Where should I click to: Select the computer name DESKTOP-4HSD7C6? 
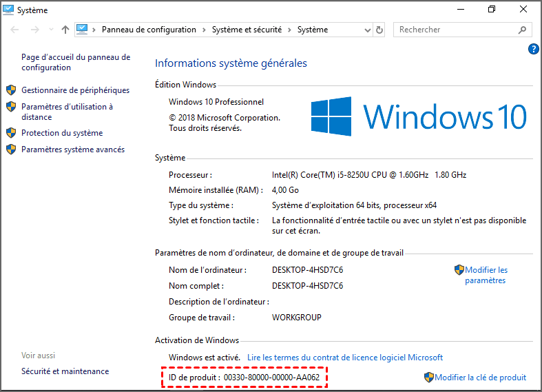click(307, 270)
